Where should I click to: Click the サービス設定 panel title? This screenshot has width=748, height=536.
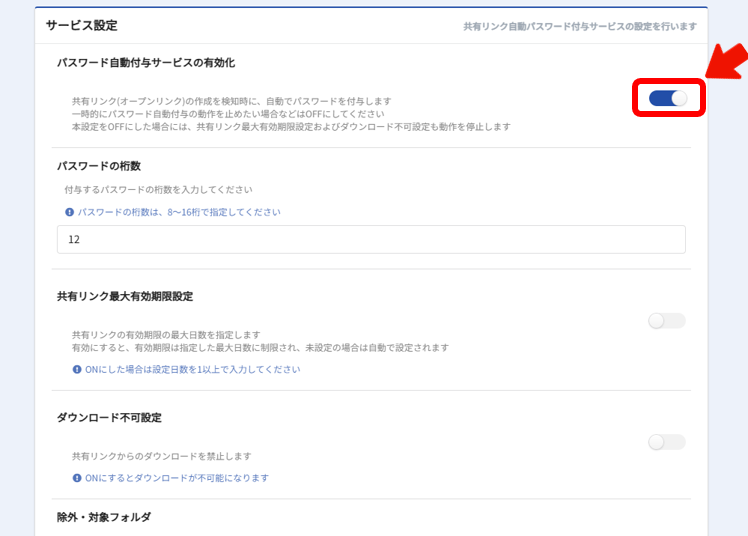tap(82, 25)
